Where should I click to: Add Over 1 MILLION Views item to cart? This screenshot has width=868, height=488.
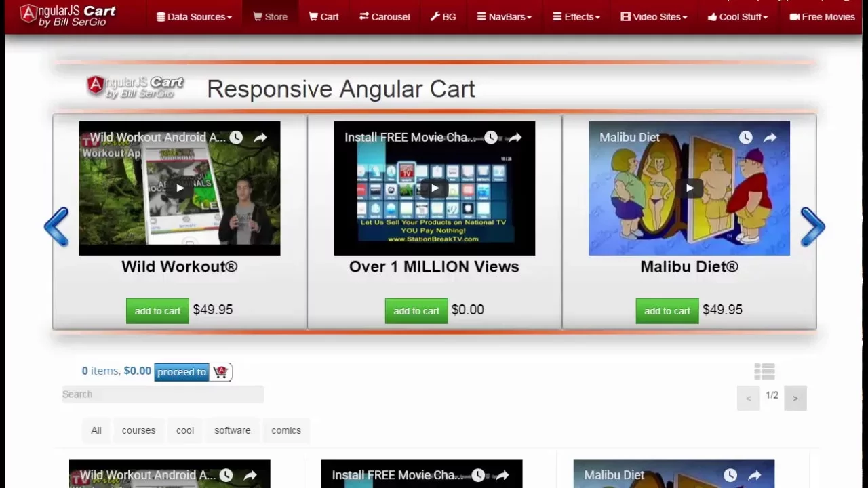416,310
